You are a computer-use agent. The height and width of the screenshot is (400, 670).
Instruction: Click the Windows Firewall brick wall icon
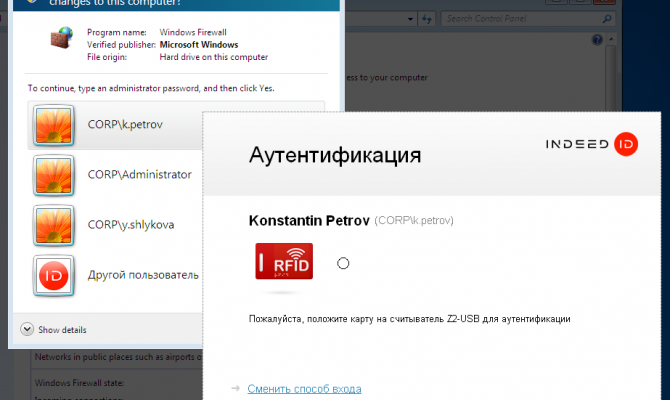coord(62,38)
